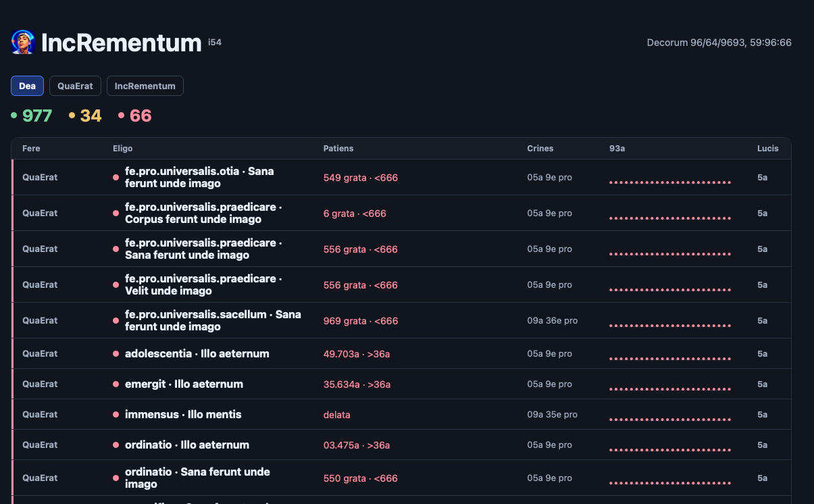Click the 5a Lucis value in emergit row
The height and width of the screenshot is (504, 814).
[x=762, y=384]
